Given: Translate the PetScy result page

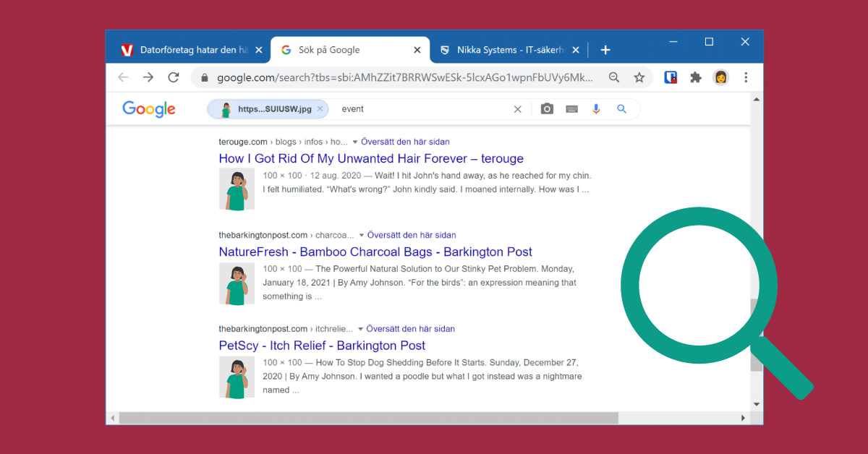Looking at the screenshot, I should pyautogui.click(x=411, y=329).
